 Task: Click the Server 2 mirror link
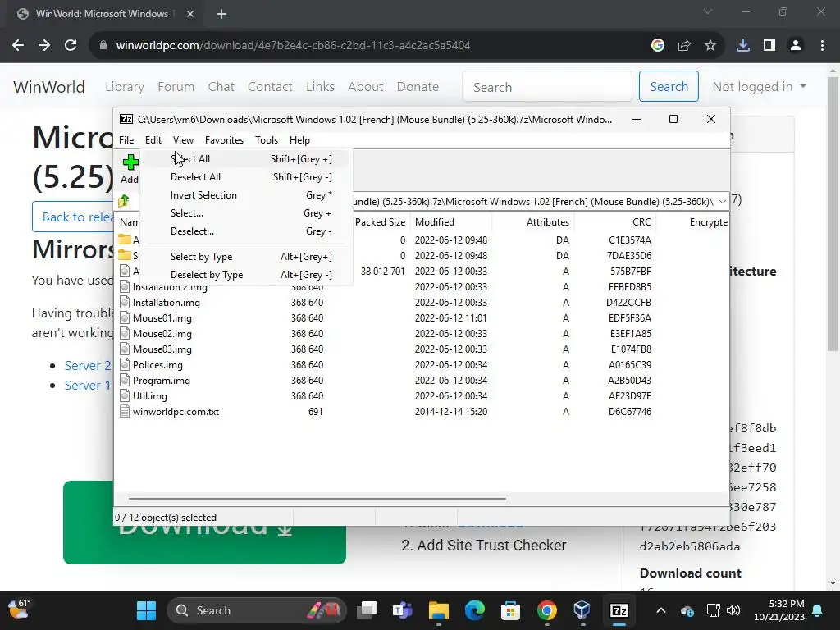point(87,365)
